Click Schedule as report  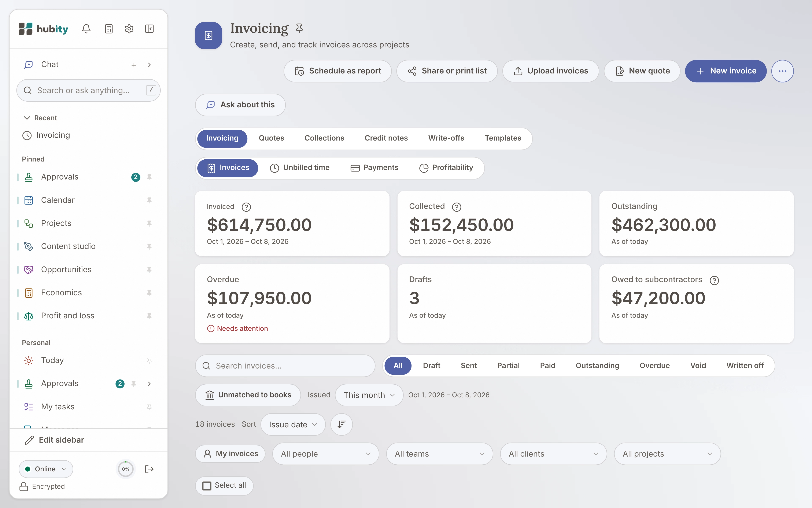pyautogui.click(x=337, y=71)
